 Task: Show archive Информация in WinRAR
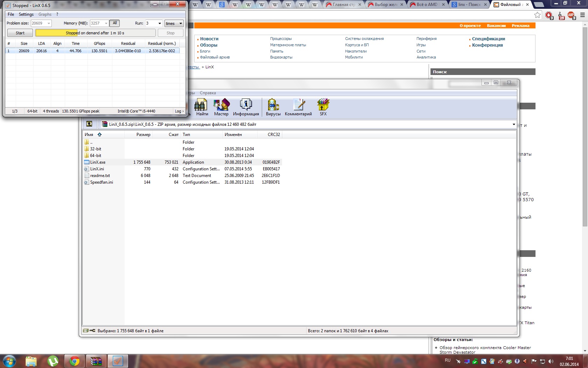[246, 107]
